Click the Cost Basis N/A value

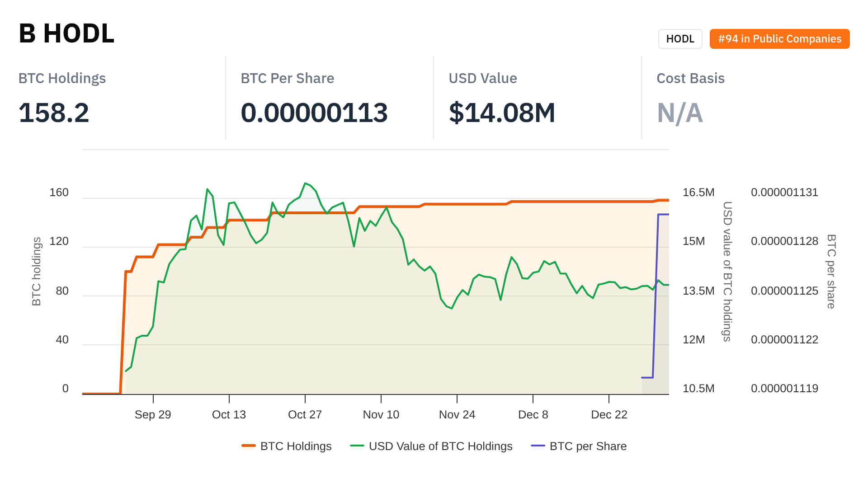click(679, 113)
